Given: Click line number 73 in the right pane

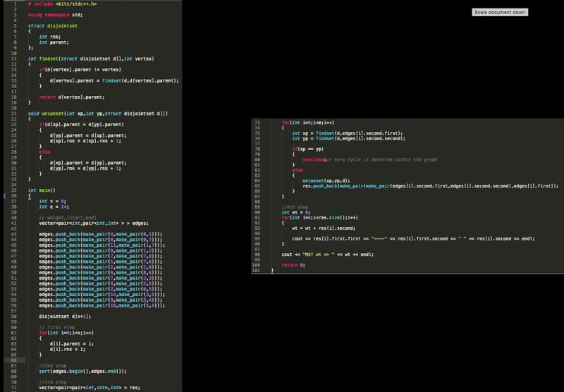Looking at the screenshot, I should [x=258, y=122].
